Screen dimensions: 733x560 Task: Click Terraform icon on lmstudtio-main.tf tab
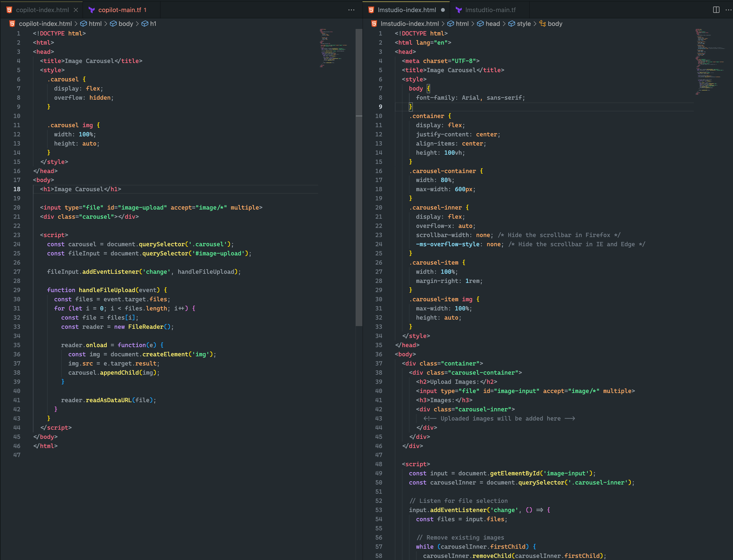click(458, 10)
